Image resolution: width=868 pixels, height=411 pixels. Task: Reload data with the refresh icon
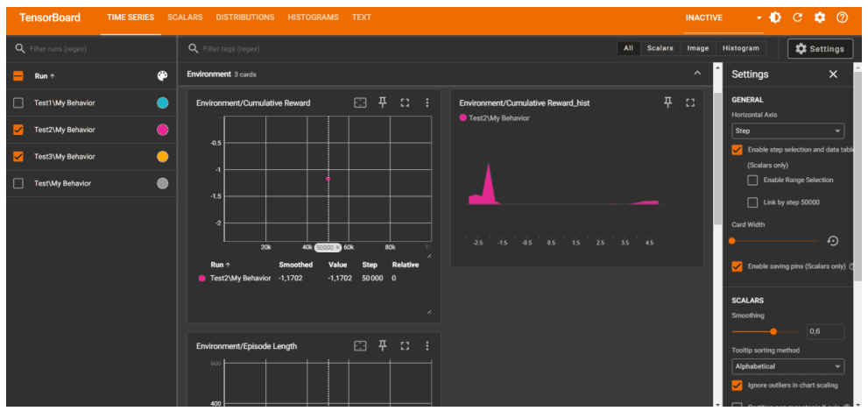797,18
